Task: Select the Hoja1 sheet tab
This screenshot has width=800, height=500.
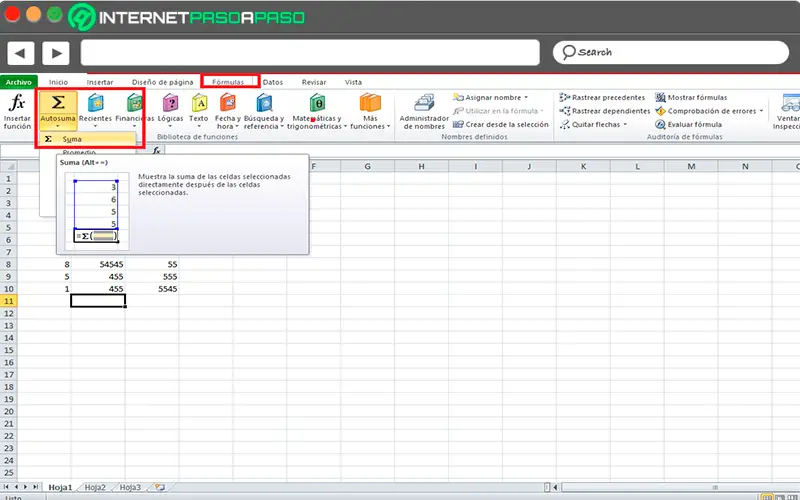Action: (x=60, y=487)
